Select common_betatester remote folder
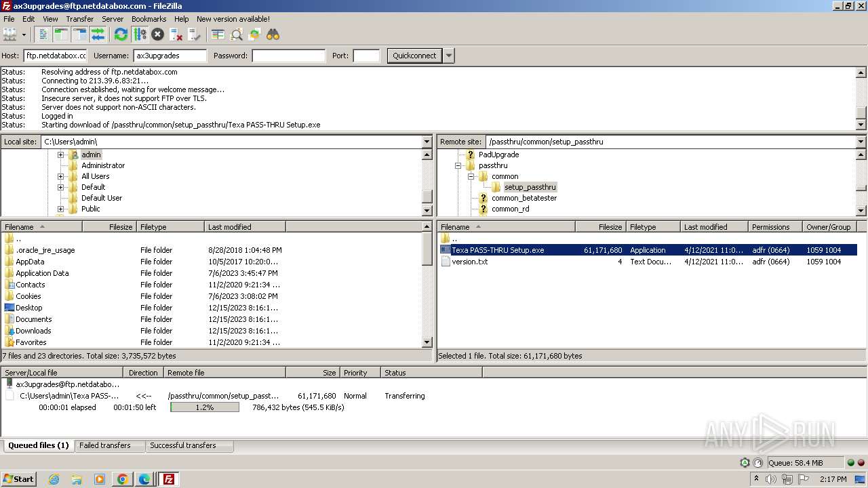 point(524,198)
